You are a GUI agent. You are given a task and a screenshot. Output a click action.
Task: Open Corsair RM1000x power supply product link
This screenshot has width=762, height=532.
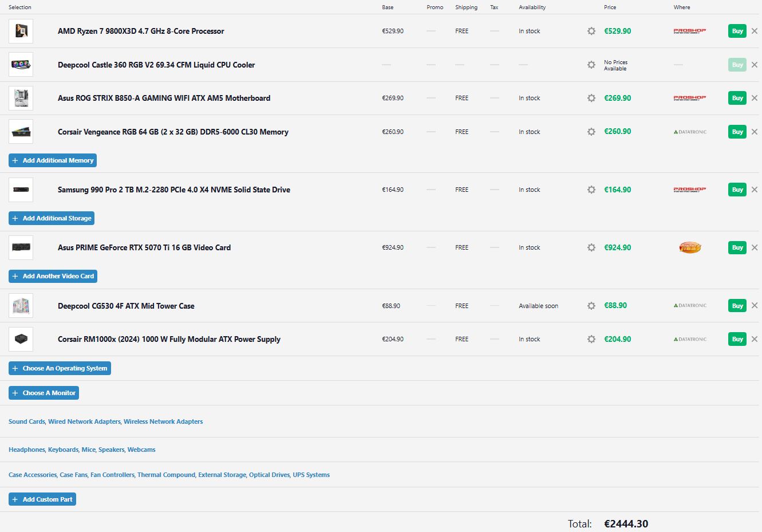pos(169,339)
